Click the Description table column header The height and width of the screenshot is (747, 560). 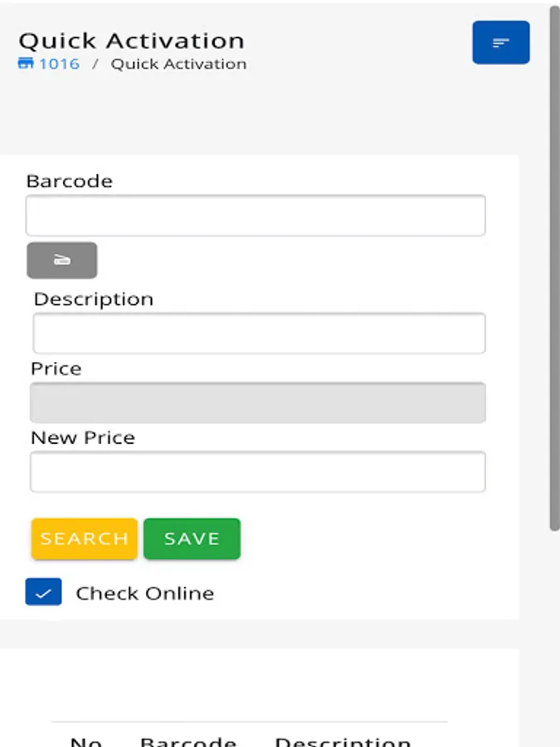pos(343,741)
